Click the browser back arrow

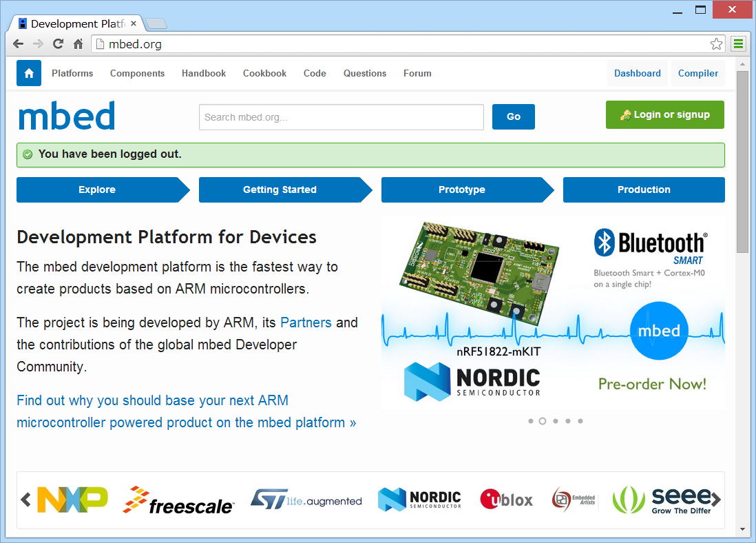[x=19, y=44]
